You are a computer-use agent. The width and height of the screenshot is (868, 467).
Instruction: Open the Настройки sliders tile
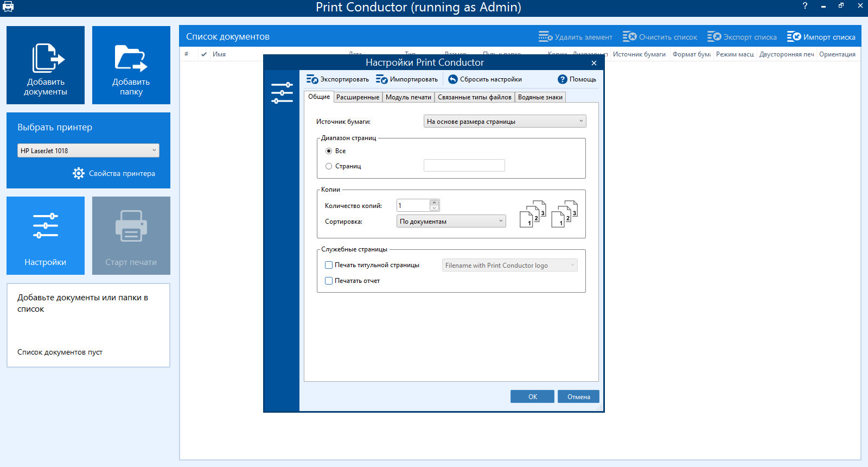46,236
